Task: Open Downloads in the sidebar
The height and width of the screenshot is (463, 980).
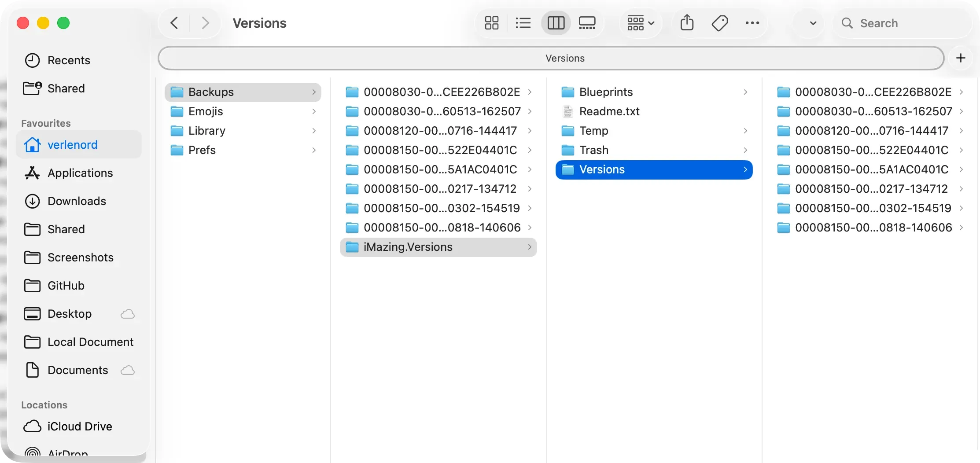Action: coord(79,201)
